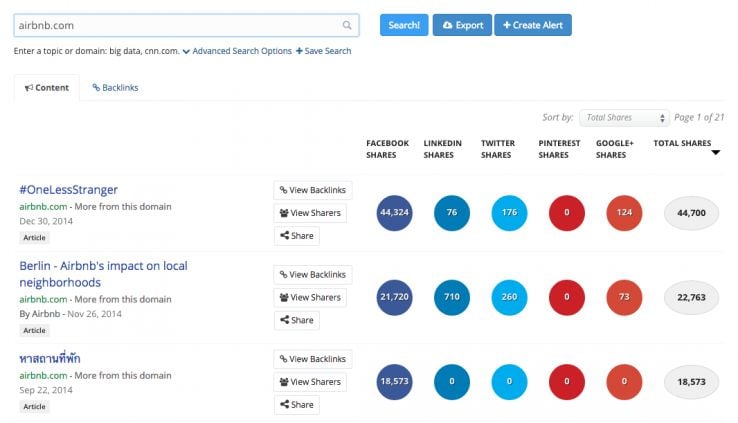Click the Total Shares column sort arrow
This screenshot has width=738, height=423.
click(716, 153)
